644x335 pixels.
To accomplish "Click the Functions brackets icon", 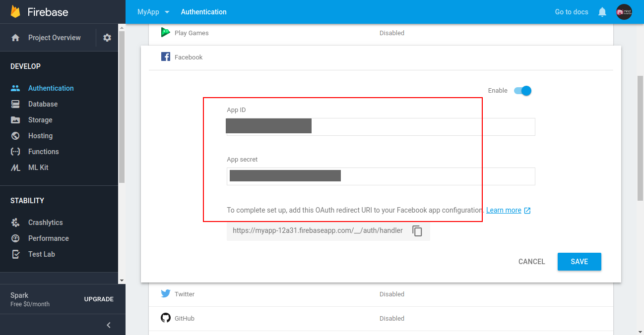I will 15,152.
